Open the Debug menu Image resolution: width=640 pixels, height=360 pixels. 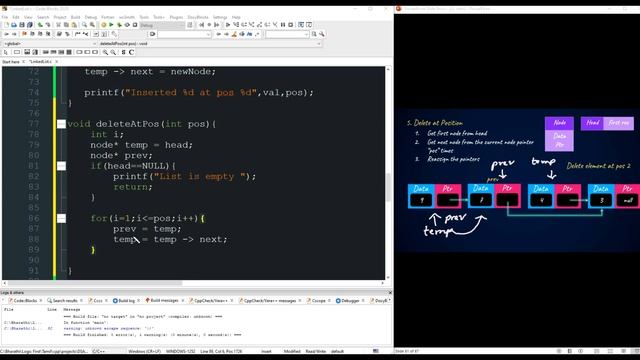(x=91, y=17)
